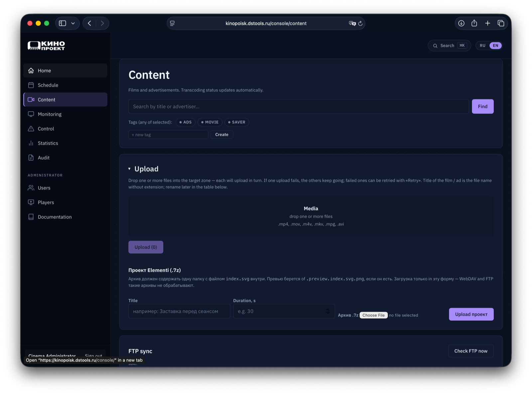Image resolution: width=532 pixels, height=394 pixels.
Task: Go forward with the Safari forward arrow
Action: [x=102, y=23]
